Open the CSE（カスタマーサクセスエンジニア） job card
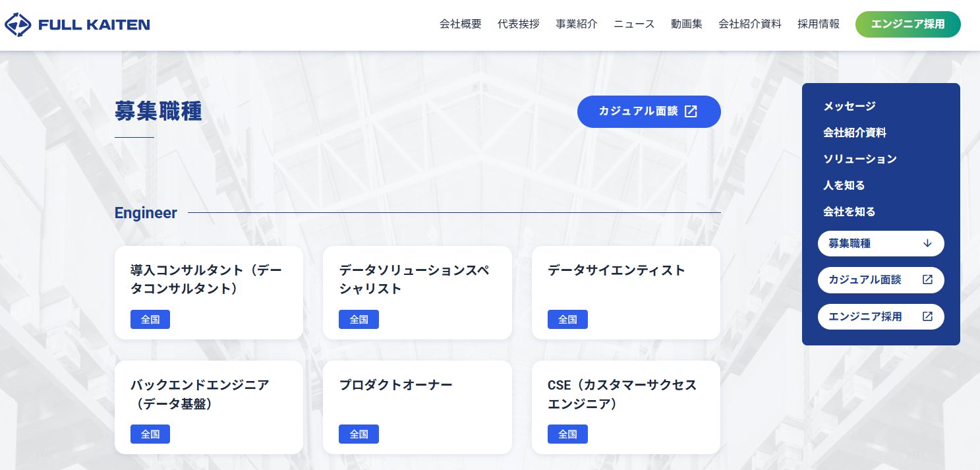 625,407
